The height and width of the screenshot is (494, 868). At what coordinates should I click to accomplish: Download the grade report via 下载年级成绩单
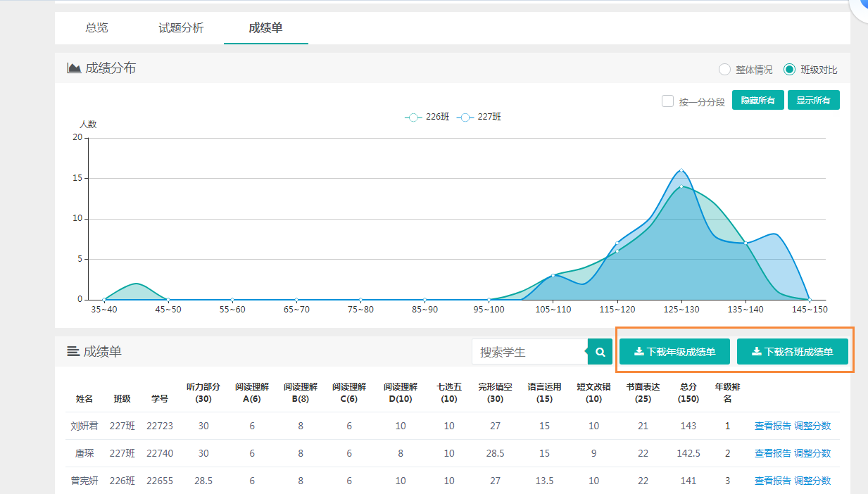coord(674,352)
